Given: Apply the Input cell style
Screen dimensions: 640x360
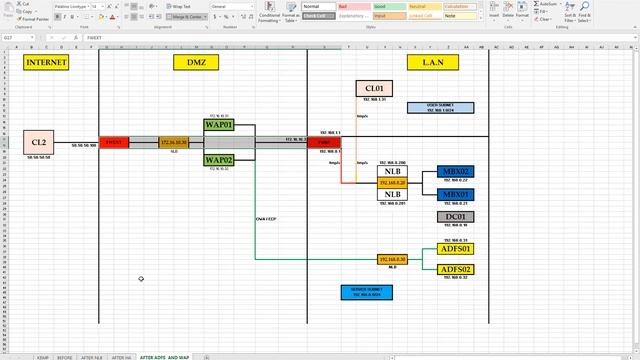Looking at the screenshot, I should 389,16.
